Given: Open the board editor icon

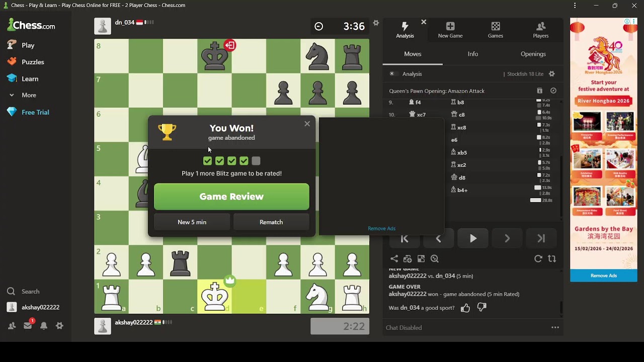Looking at the screenshot, I should point(421,259).
